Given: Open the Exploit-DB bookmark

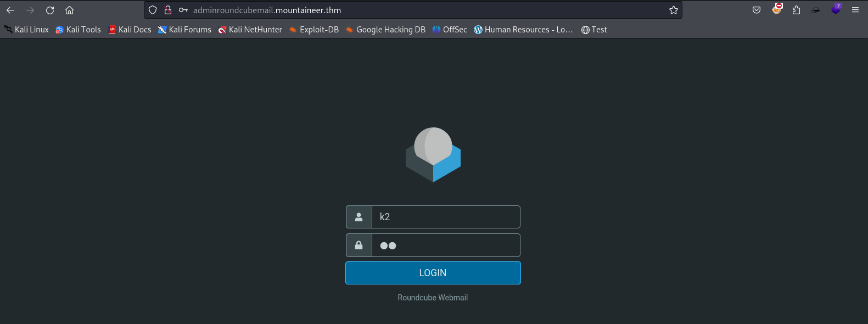Looking at the screenshot, I should coord(313,30).
